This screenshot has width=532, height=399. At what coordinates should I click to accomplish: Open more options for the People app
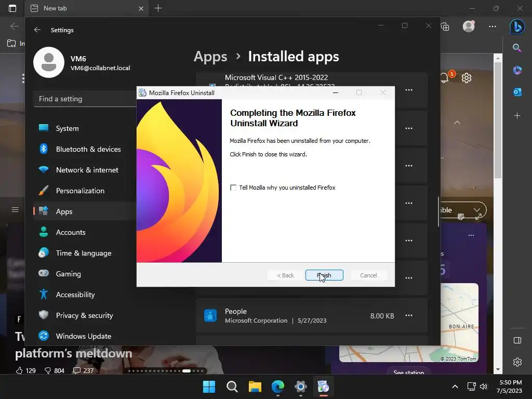(409, 315)
